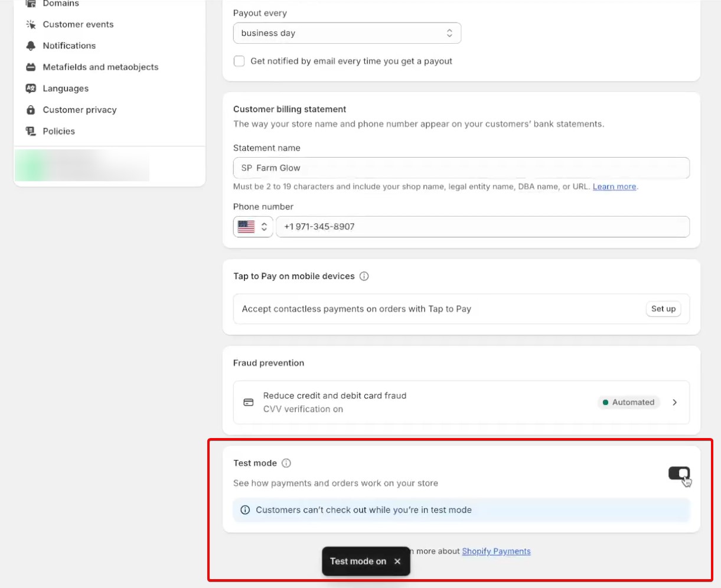The width and height of the screenshot is (721, 588).
Task: Open the phone country flag selector
Action: click(x=253, y=226)
